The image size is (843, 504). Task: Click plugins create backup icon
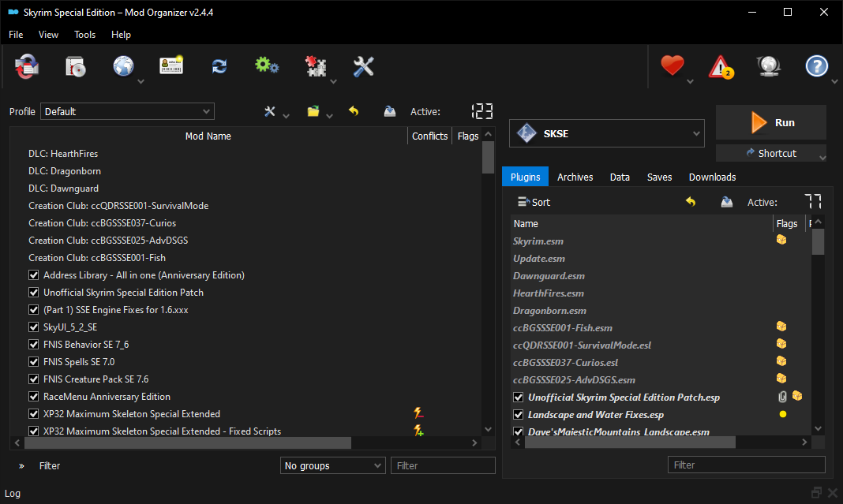click(727, 202)
